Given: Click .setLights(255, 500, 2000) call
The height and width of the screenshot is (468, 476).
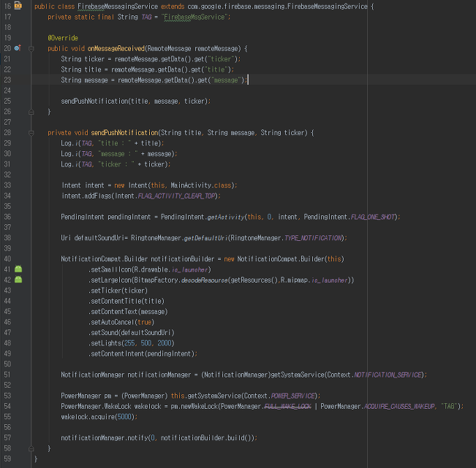Looking at the screenshot, I should (x=132, y=343).
